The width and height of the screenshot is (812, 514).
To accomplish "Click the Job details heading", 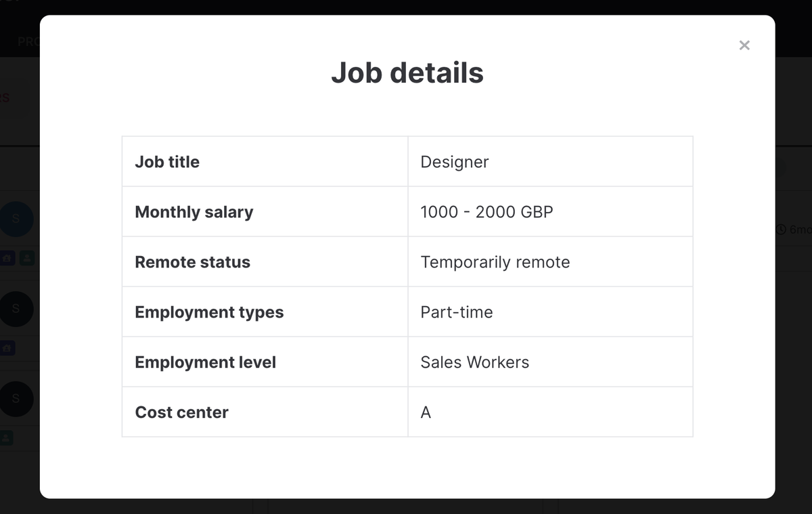I will point(407,72).
